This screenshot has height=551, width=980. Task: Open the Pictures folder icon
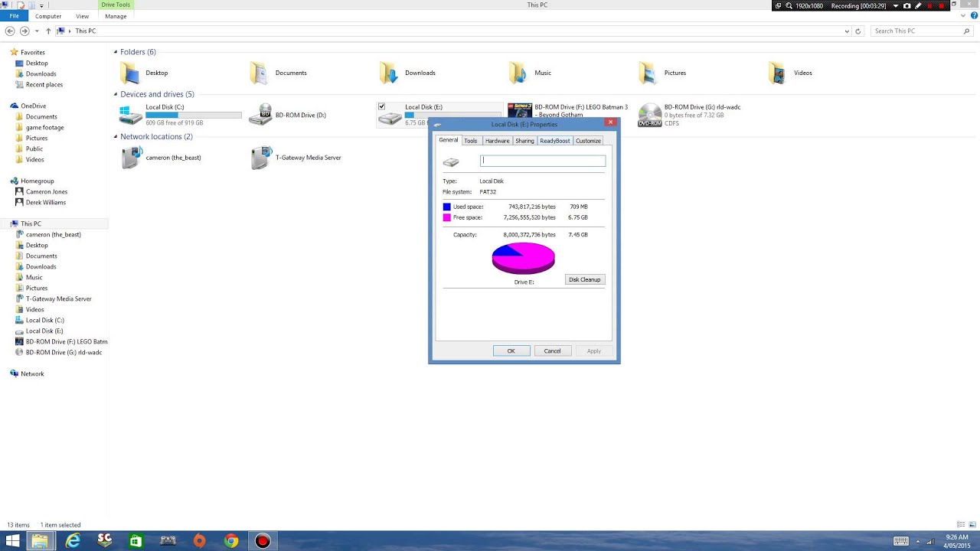pyautogui.click(x=648, y=73)
